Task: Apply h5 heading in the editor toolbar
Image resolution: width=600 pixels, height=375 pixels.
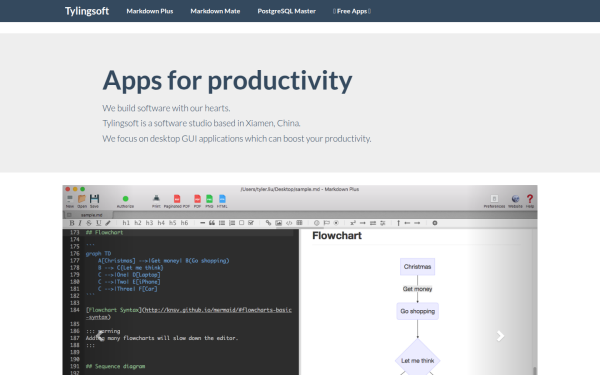Action: [173, 223]
